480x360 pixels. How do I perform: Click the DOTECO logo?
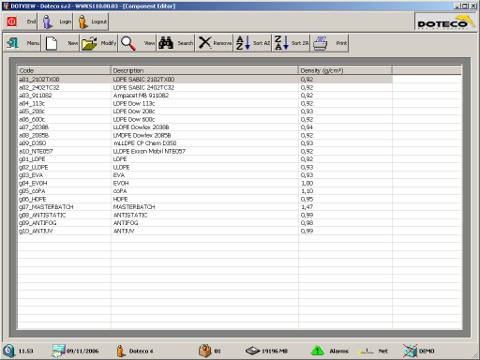click(445, 22)
